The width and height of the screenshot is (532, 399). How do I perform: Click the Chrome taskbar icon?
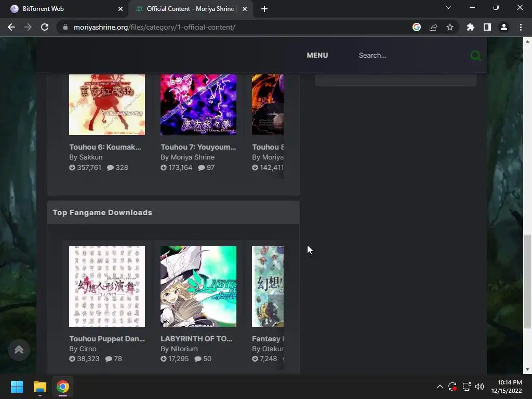(63, 387)
